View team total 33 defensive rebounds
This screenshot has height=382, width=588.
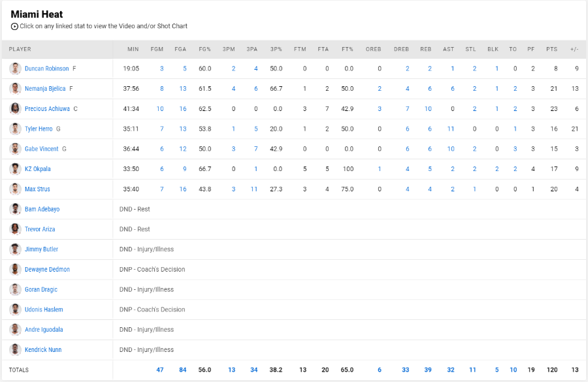tap(405, 370)
